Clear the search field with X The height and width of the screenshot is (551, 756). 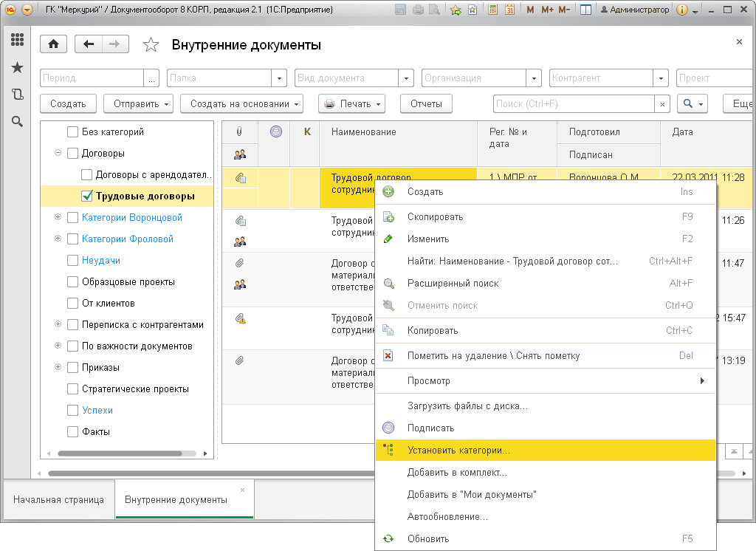pyautogui.click(x=662, y=104)
